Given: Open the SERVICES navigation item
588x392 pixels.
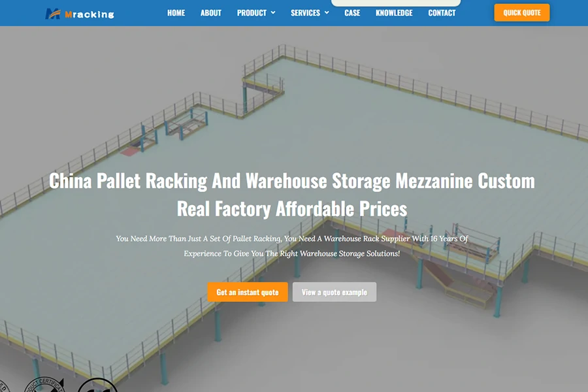Looking at the screenshot, I should (x=305, y=13).
